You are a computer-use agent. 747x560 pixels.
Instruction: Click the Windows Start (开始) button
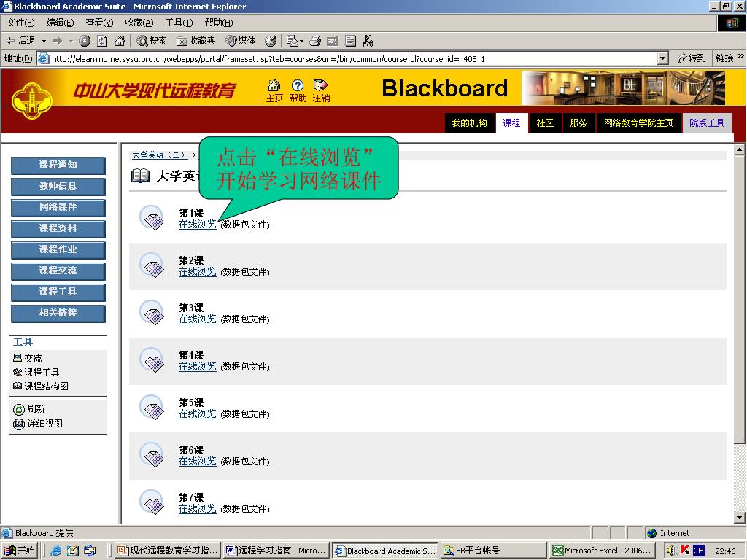click(x=20, y=551)
